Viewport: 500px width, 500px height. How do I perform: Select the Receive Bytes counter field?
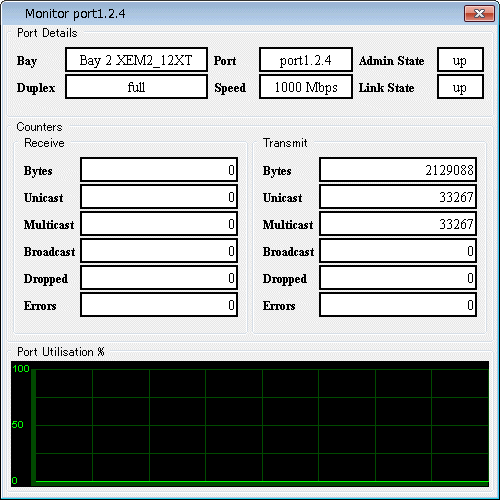[x=159, y=170]
